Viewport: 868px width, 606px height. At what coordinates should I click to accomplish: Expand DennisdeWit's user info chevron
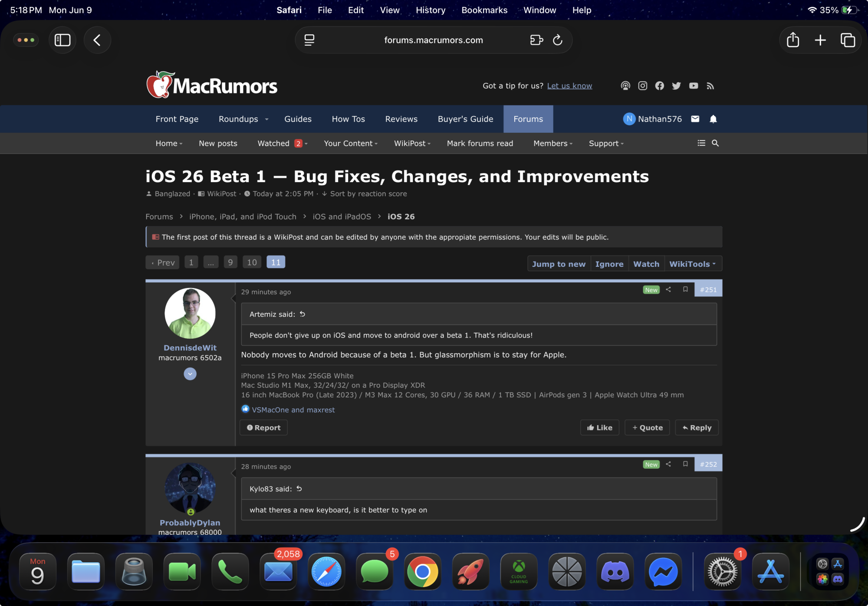point(190,374)
